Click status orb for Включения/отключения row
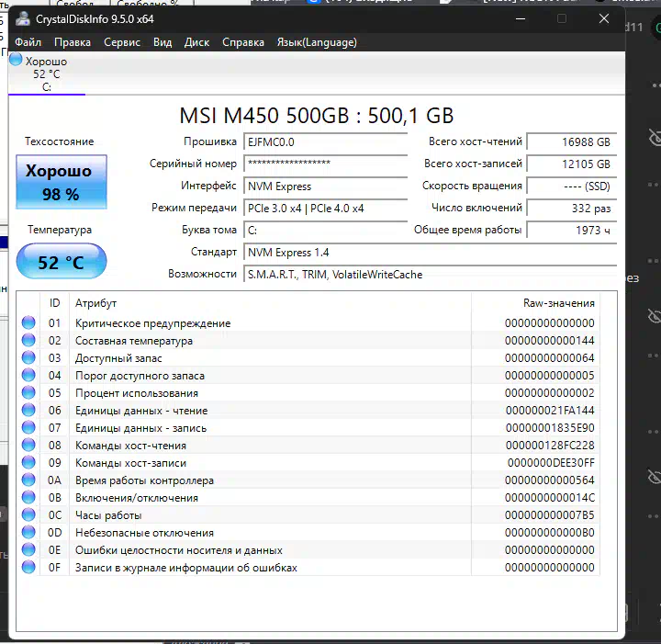 pyautogui.click(x=28, y=497)
